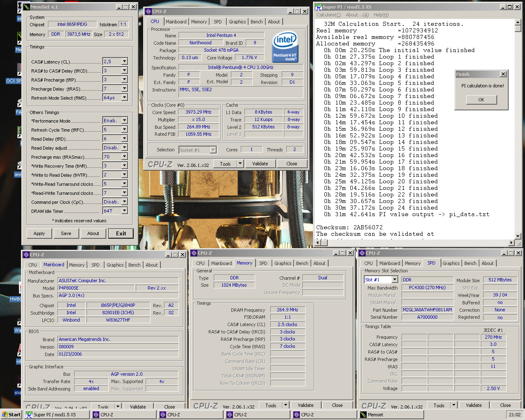
Task: Open the Slot #1 selector in the SPD window
Action: 395,279
